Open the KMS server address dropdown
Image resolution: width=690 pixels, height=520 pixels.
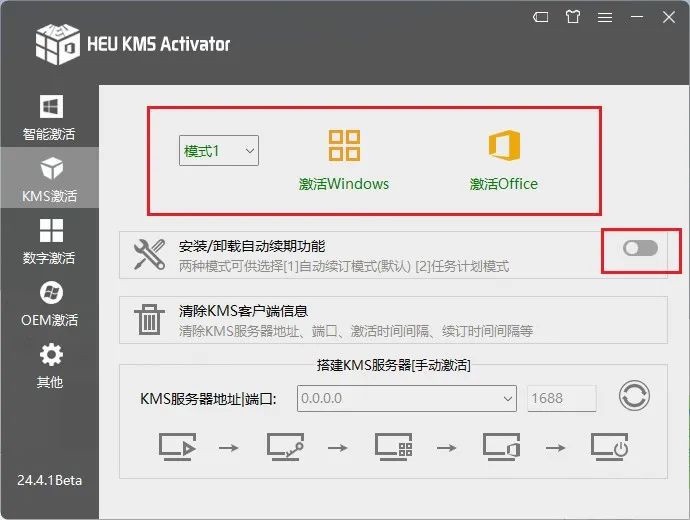(407, 399)
